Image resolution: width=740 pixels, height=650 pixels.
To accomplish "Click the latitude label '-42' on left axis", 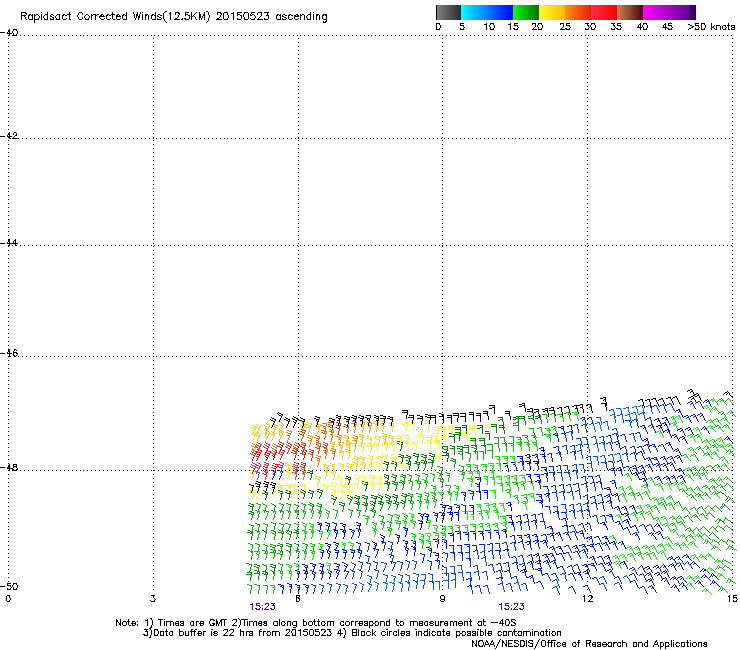I will click(x=9, y=136).
